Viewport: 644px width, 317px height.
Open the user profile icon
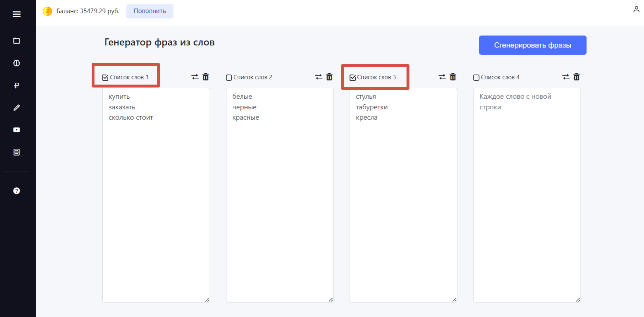[x=636, y=10]
